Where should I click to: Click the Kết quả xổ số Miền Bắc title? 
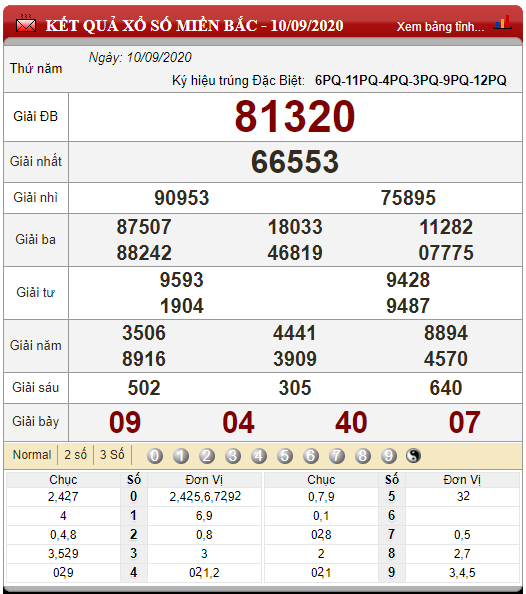[x=194, y=25]
